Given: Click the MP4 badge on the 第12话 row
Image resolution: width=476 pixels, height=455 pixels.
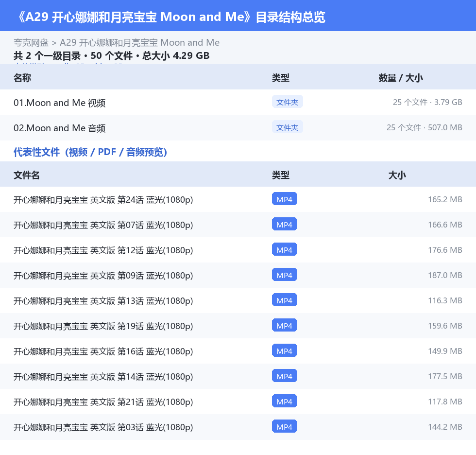Looking at the screenshot, I should click(x=285, y=250).
